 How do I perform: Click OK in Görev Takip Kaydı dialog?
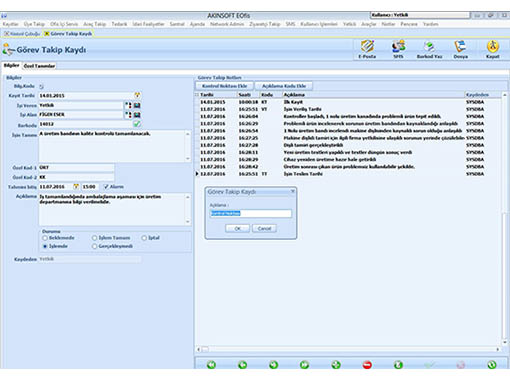click(237, 229)
